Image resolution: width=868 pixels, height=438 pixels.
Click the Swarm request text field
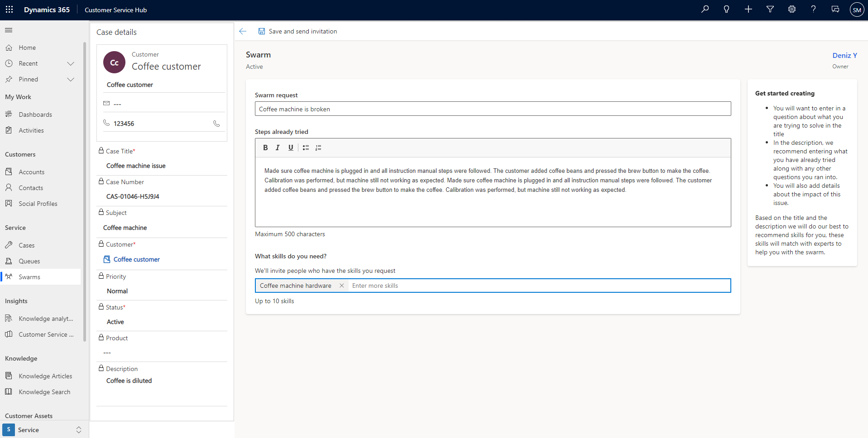(493, 109)
